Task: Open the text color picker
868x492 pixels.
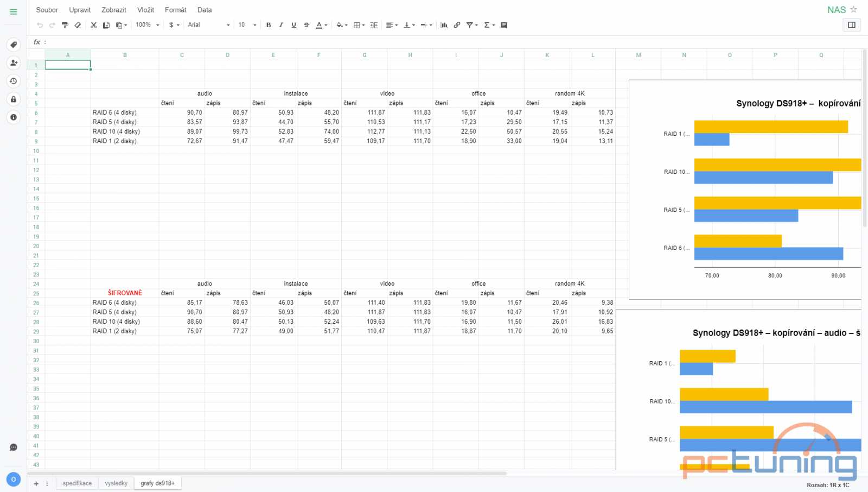Action: (x=321, y=25)
